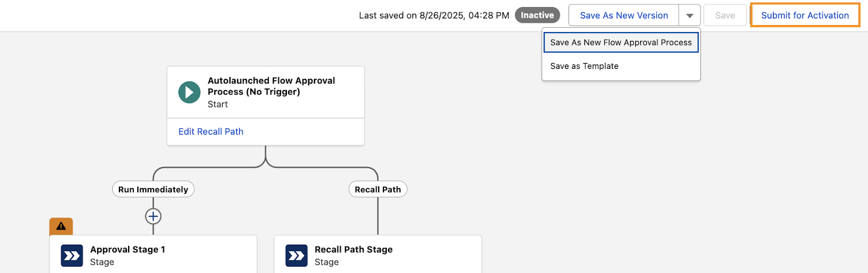Click the Inactive status badge
868x273 pixels.
(537, 15)
